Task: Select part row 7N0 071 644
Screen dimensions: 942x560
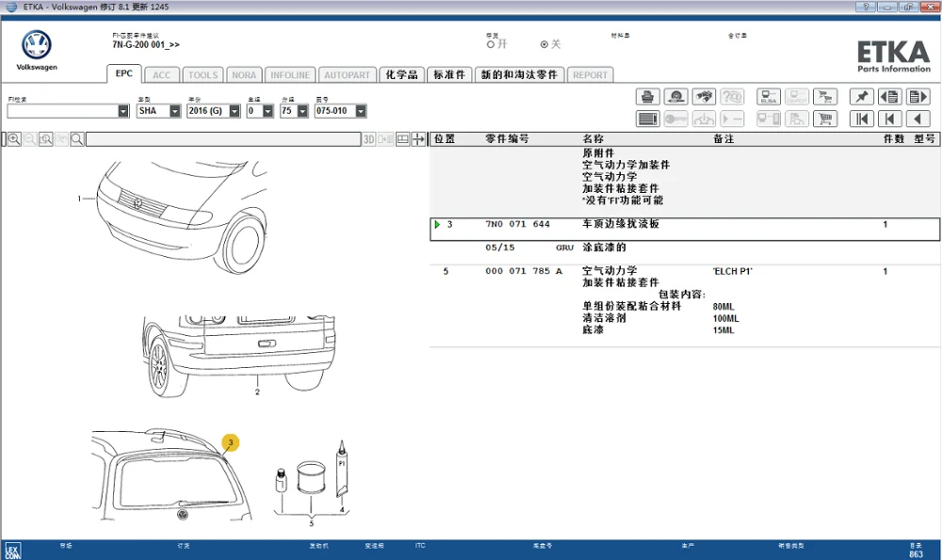Action: [685, 230]
